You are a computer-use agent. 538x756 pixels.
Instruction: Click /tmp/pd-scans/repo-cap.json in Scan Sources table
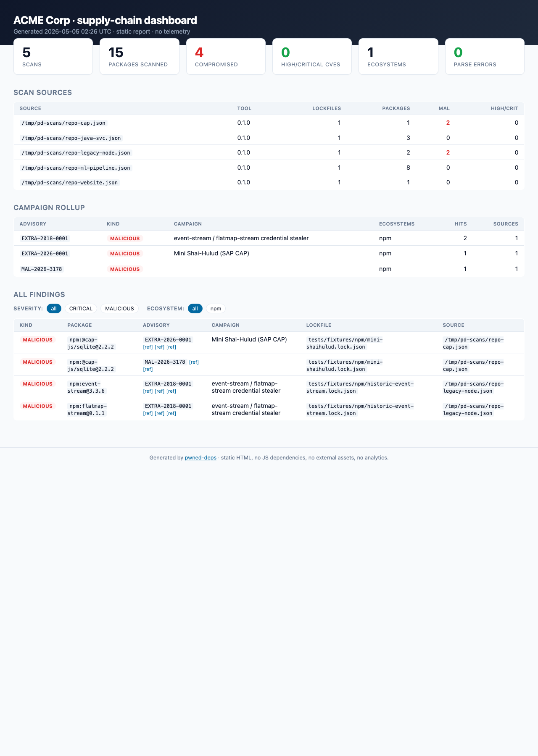pos(63,123)
